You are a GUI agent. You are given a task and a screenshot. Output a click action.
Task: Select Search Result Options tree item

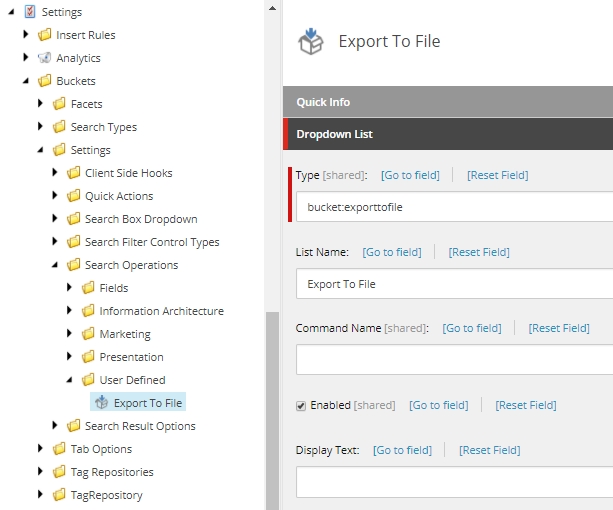point(140,426)
